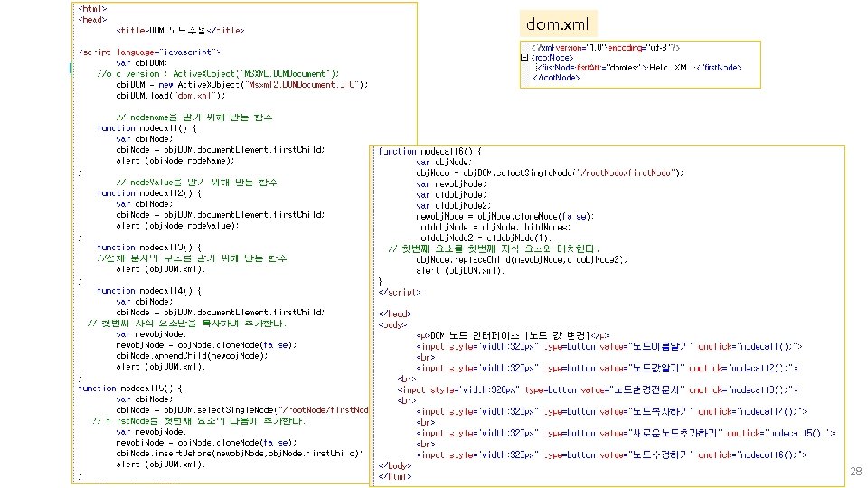Click the input line with value 노드수정하기
Viewport: 868px width, 488px height.
point(612,455)
